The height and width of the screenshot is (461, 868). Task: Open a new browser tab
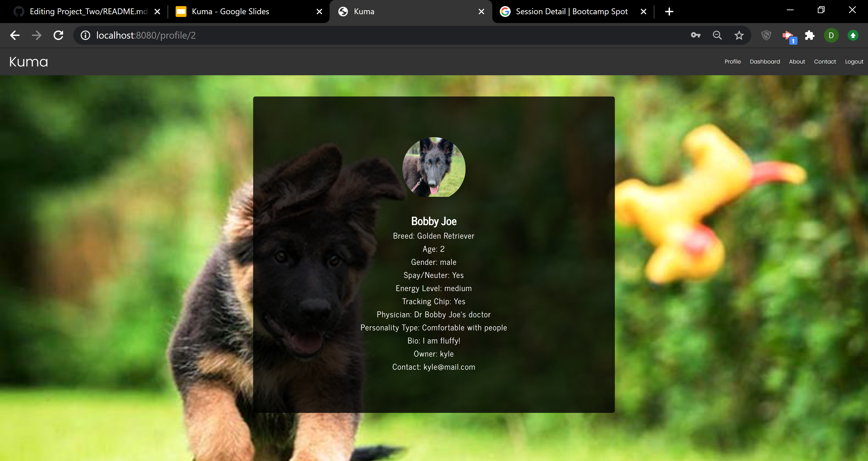669,12
